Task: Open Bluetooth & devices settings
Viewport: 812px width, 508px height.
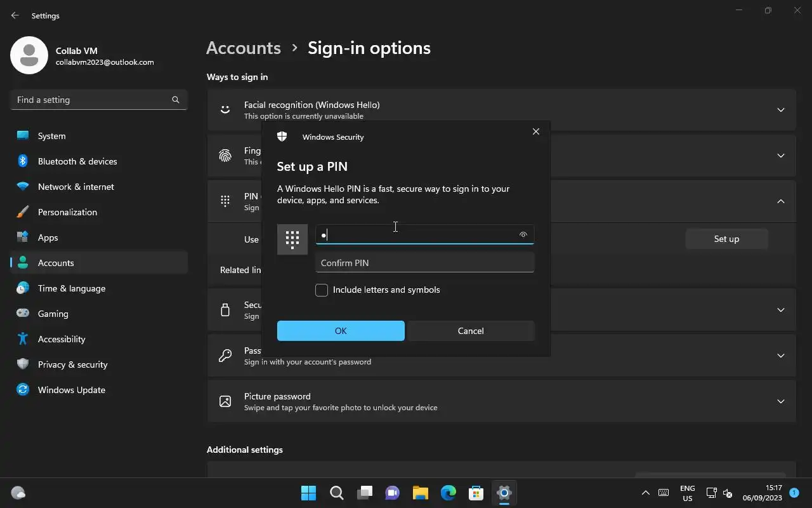Action: [99, 161]
